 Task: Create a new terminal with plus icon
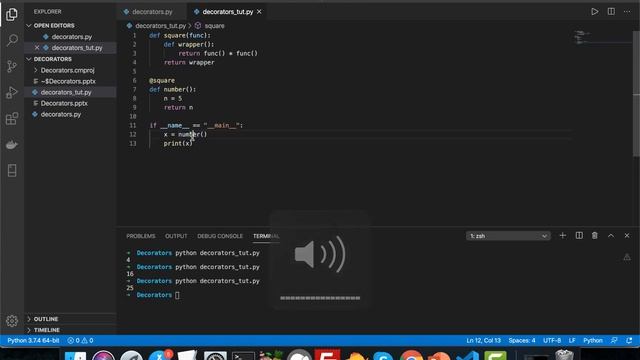tap(562, 236)
